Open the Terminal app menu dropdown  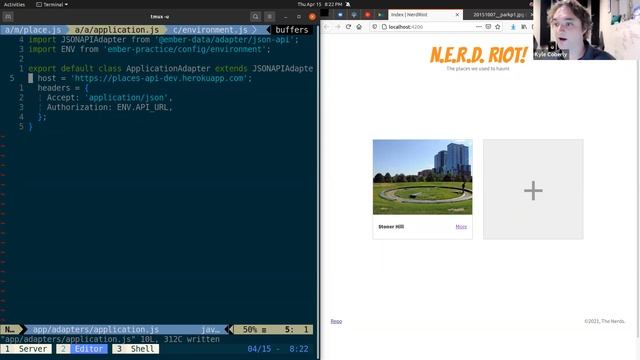click(52, 4)
